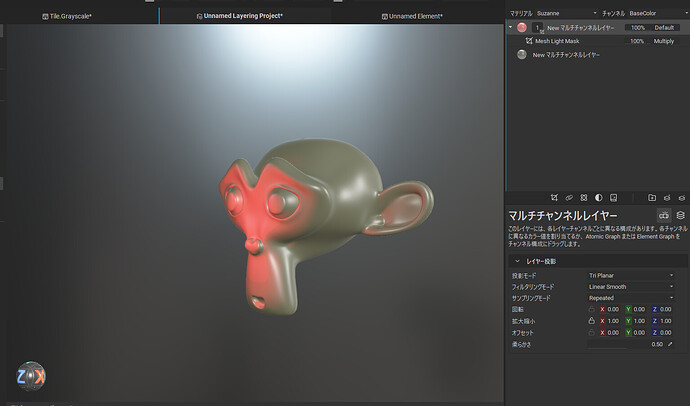
Task: Click the 回転 Y value field
Action: 639,309
